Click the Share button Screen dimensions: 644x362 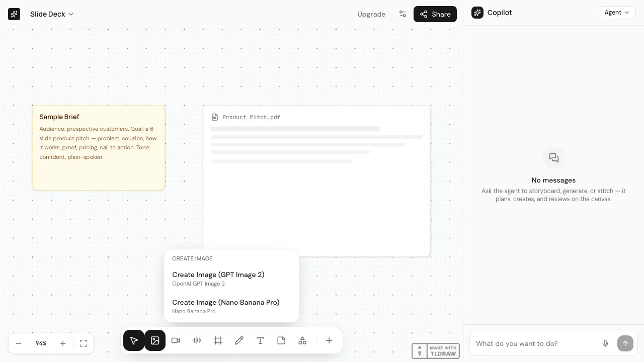click(435, 14)
